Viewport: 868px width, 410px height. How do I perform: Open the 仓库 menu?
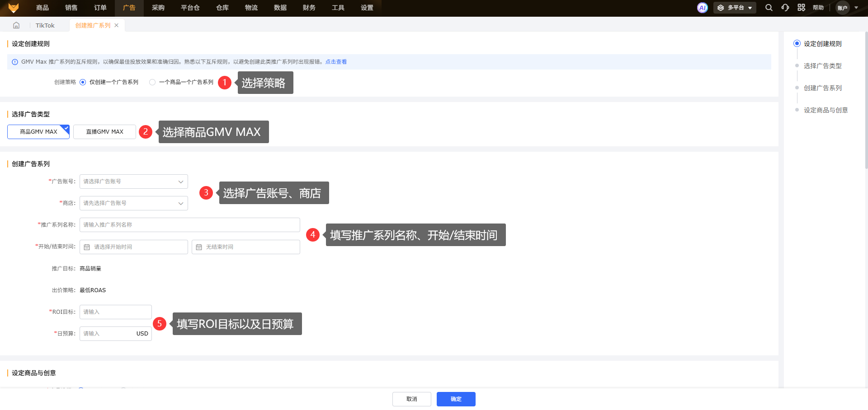point(222,8)
